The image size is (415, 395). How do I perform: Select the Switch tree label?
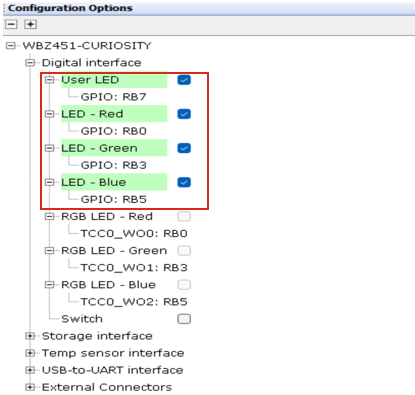(x=82, y=319)
